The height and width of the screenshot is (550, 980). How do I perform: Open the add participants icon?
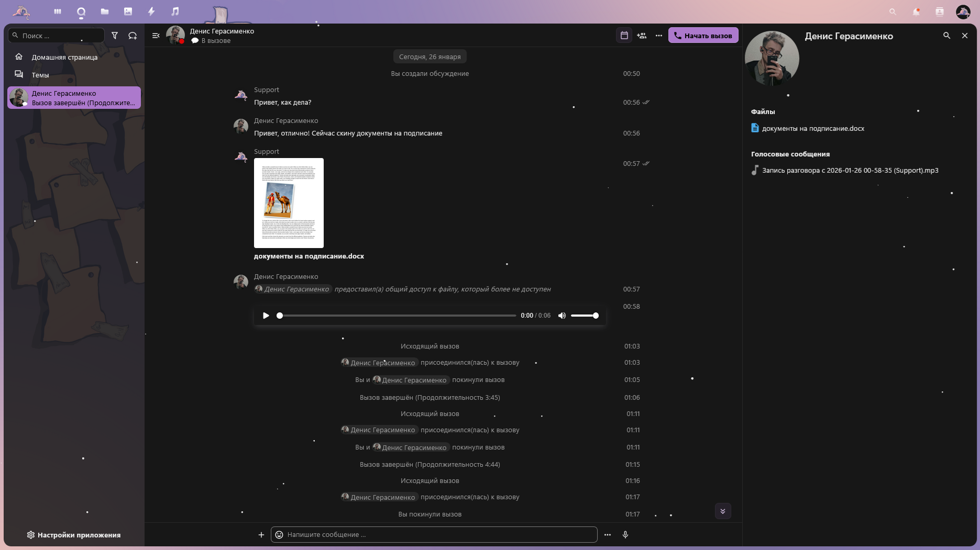[x=641, y=35]
